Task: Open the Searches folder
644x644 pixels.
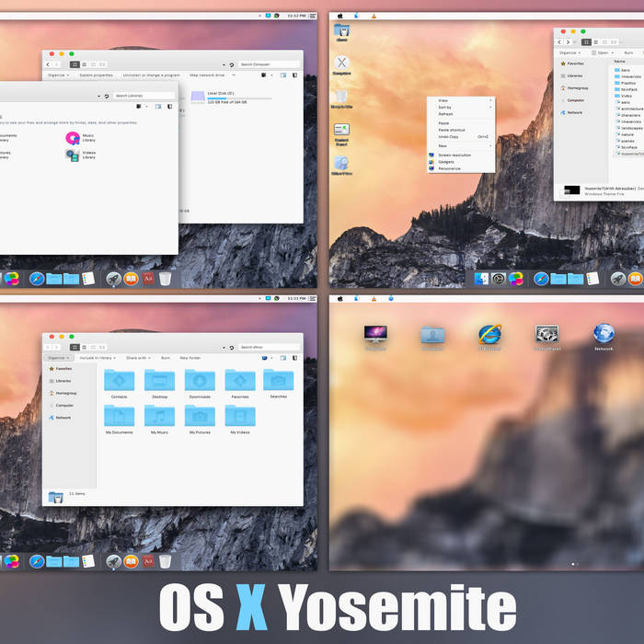Action: tap(279, 379)
